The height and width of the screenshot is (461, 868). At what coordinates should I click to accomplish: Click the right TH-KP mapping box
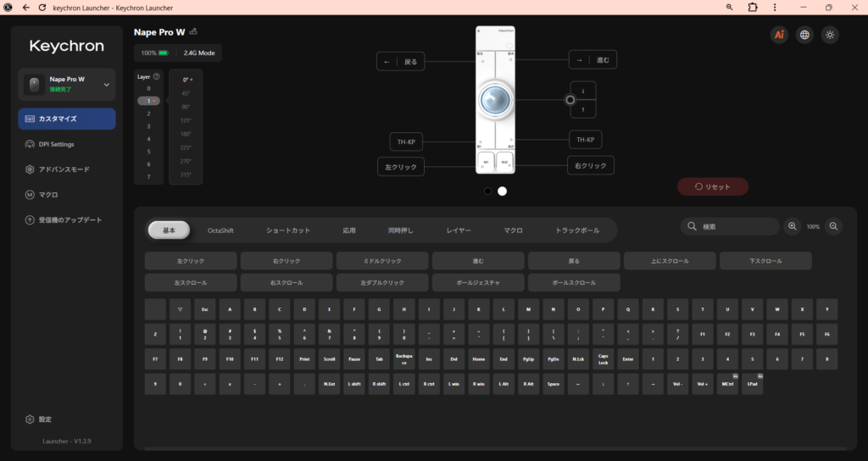click(585, 140)
